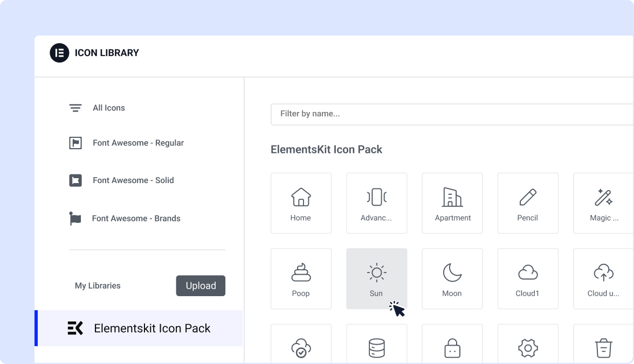634x364 pixels.
Task: Switch to Font Awesome - Solid tab
Action: [121, 180]
